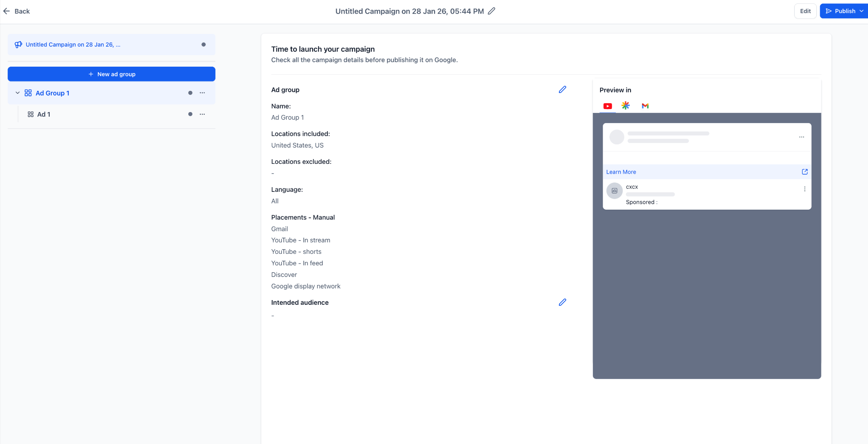Click the pencil icon beside campaign title
The image size is (868, 444).
pyautogui.click(x=491, y=11)
